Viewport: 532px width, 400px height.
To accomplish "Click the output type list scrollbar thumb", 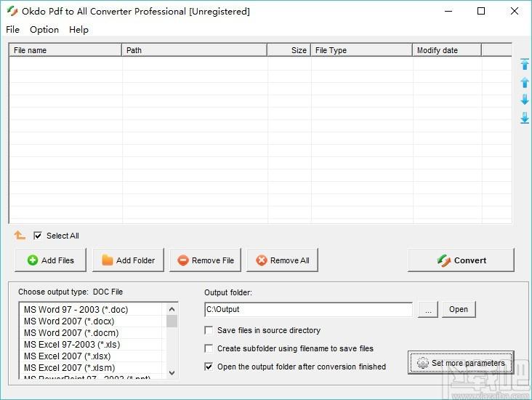I will coord(172,321).
